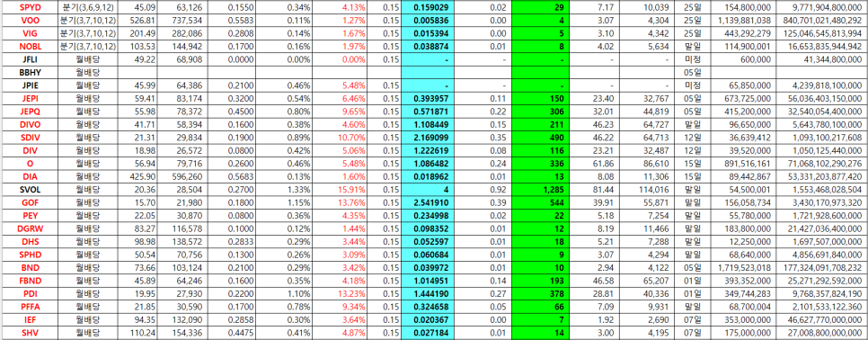Viewport: 868px width, 340px height.
Task: Select the SPYD ticker cell
Action: coord(30,8)
